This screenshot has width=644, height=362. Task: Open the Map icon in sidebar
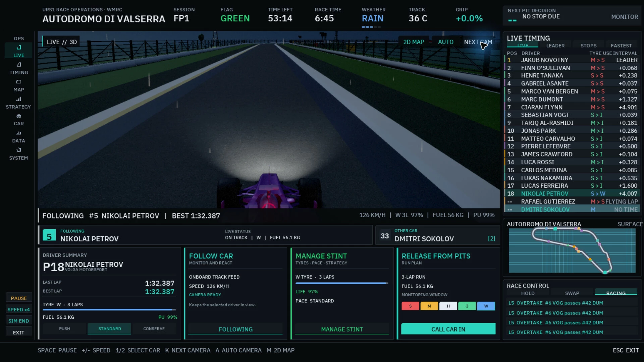tap(19, 82)
